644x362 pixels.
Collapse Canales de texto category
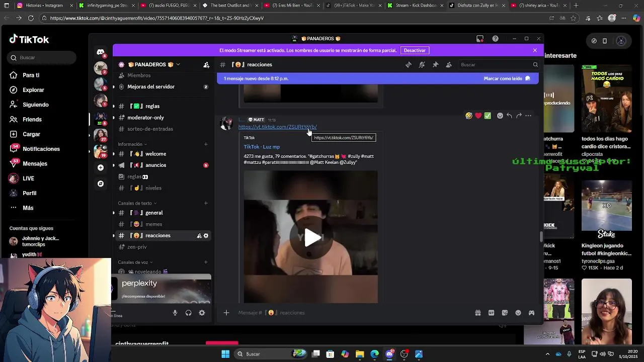click(x=137, y=203)
